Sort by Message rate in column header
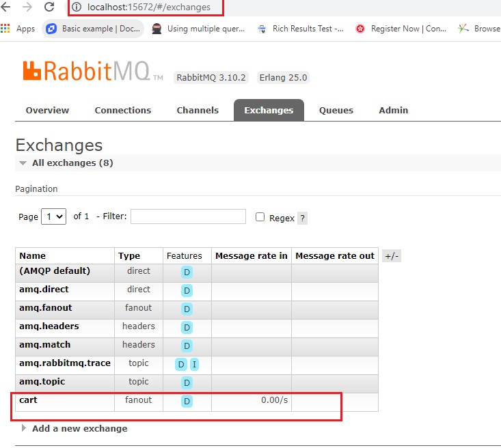This screenshot has height=448, width=501. (x=251, y=256)
